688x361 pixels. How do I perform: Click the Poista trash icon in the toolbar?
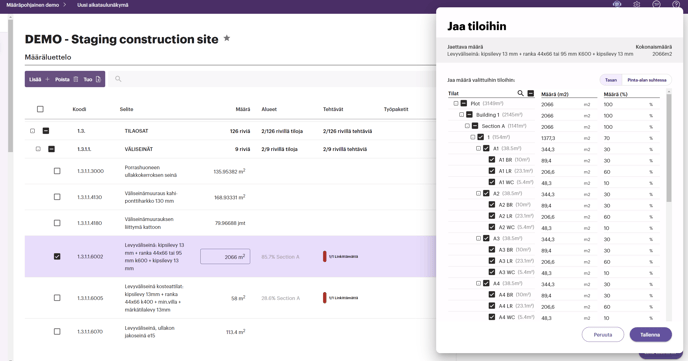[x=75, y=79]
